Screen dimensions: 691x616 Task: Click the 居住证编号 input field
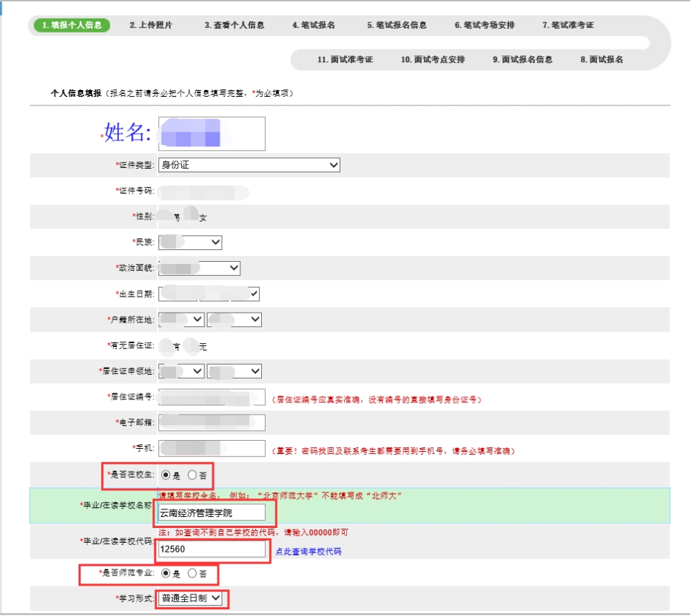[212, 397]
